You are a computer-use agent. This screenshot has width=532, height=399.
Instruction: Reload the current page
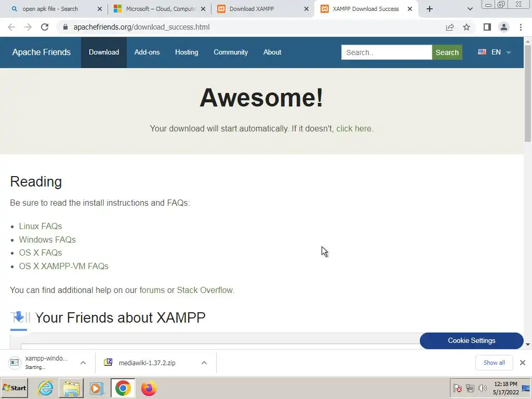pyautogui.click(x=45, y=27)
